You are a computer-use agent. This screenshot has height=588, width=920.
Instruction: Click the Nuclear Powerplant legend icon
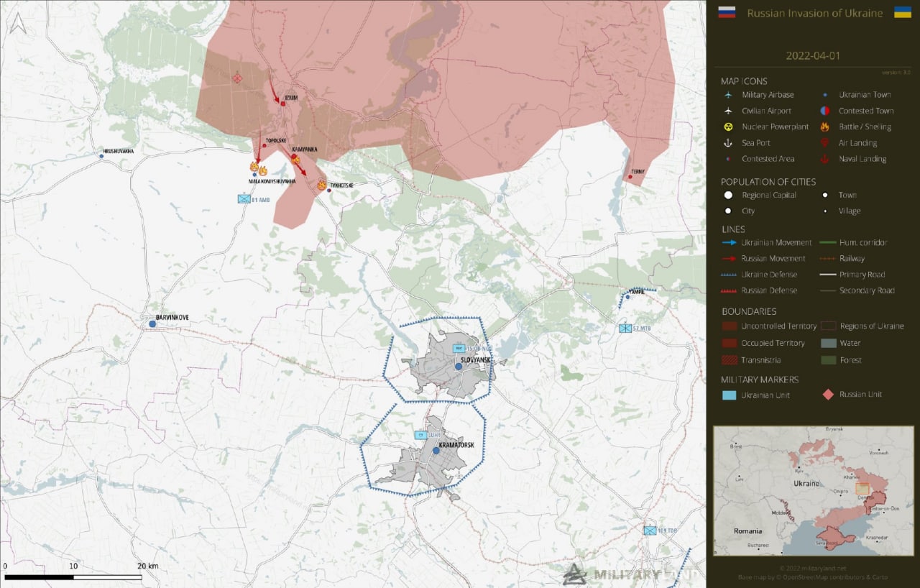(x=728, y=127)
